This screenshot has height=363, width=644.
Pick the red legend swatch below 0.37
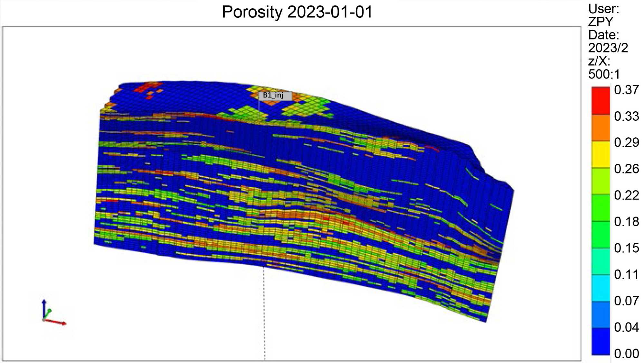(x=600, y=101)
